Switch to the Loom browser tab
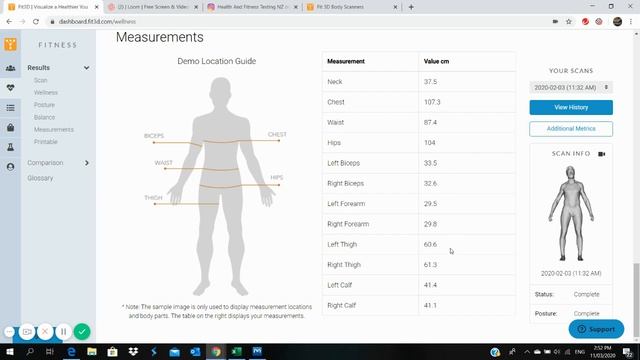This screenshot has height=360, width=640. click(153, 7)
